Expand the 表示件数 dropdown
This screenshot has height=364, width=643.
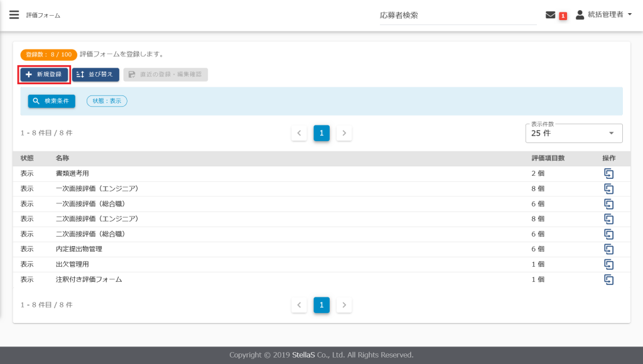click(573, 133)
